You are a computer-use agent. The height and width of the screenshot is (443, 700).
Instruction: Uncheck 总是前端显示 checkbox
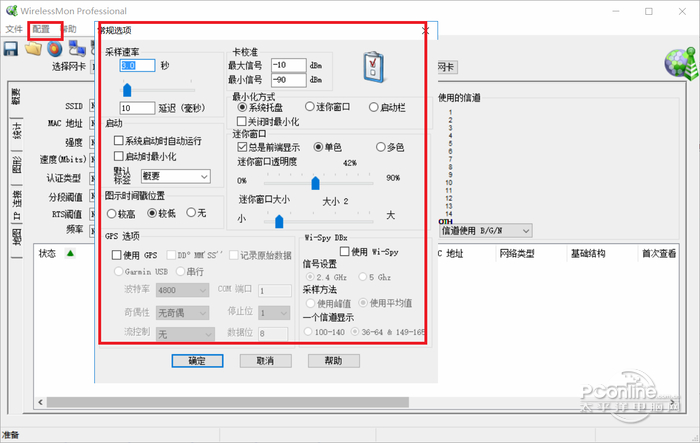pos(242,147)
